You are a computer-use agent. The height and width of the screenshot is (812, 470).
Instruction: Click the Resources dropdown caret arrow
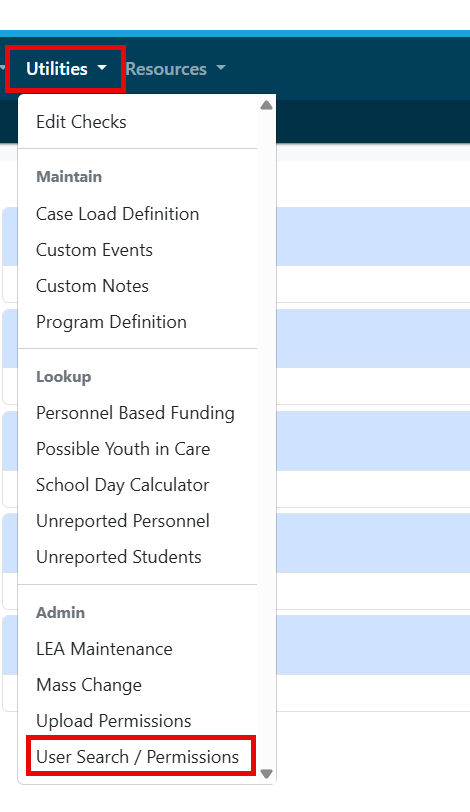pyautogui.click(x=221, y=67)
